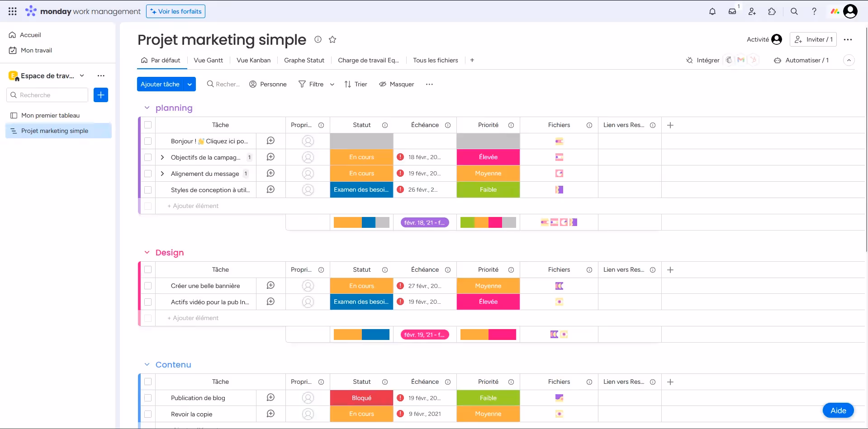Select the checkbox for Styles de conception task
The image size is (868, 429).
[148, 190]
